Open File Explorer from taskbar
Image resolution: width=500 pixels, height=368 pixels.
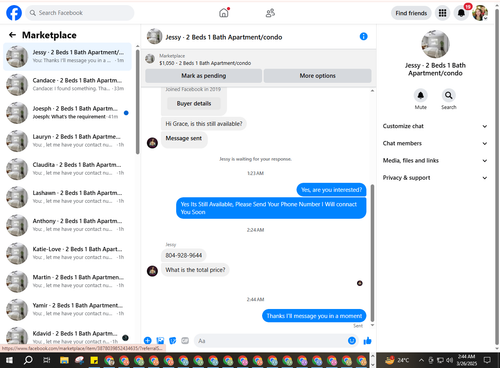point(64,360)
